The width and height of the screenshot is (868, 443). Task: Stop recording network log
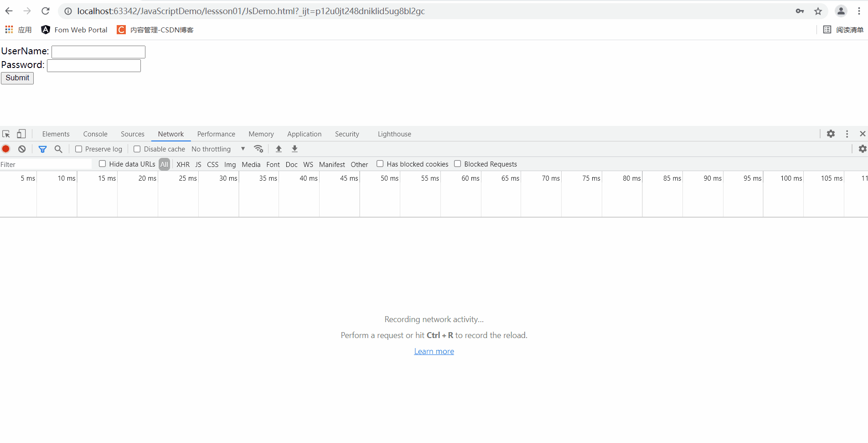5,149
